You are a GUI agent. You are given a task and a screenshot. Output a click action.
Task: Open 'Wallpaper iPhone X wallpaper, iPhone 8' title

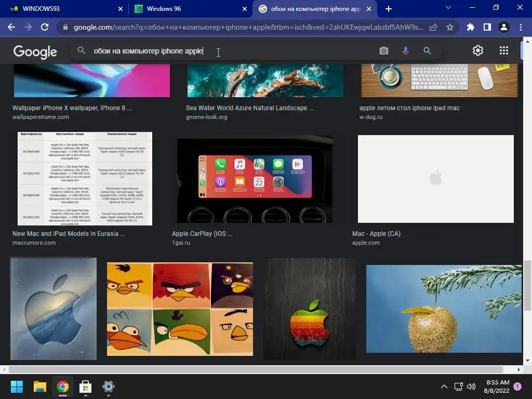[72, 108]
